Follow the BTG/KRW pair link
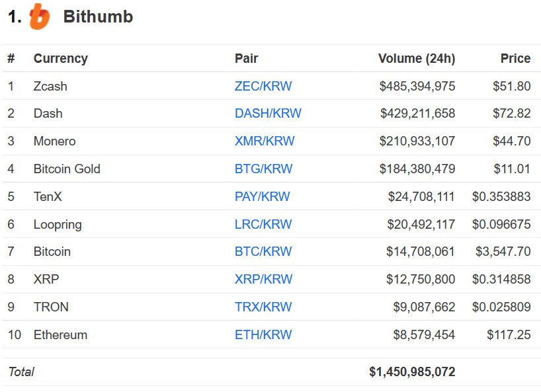The height and width of the screenshot is (392, 541). coord(264,169)
